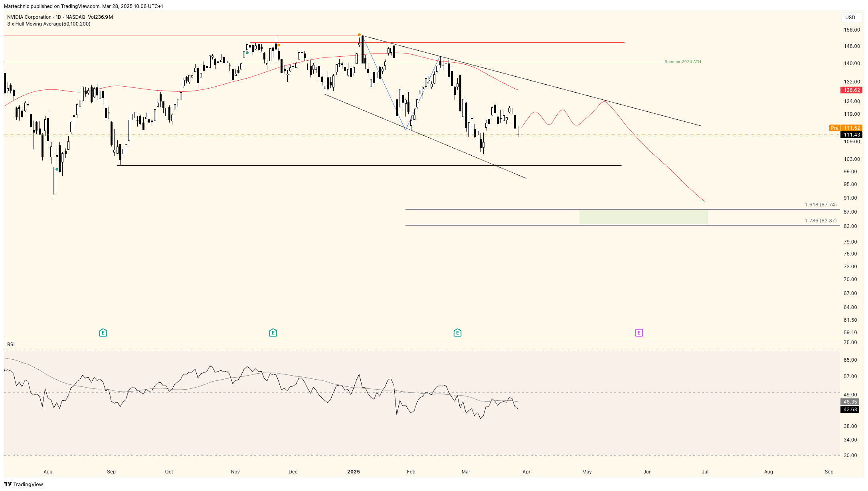This screenshot has height=491, width=868.
Task: Click the teal dot at the August low candle
Action: pyautogui.click(x=57, y=170)
